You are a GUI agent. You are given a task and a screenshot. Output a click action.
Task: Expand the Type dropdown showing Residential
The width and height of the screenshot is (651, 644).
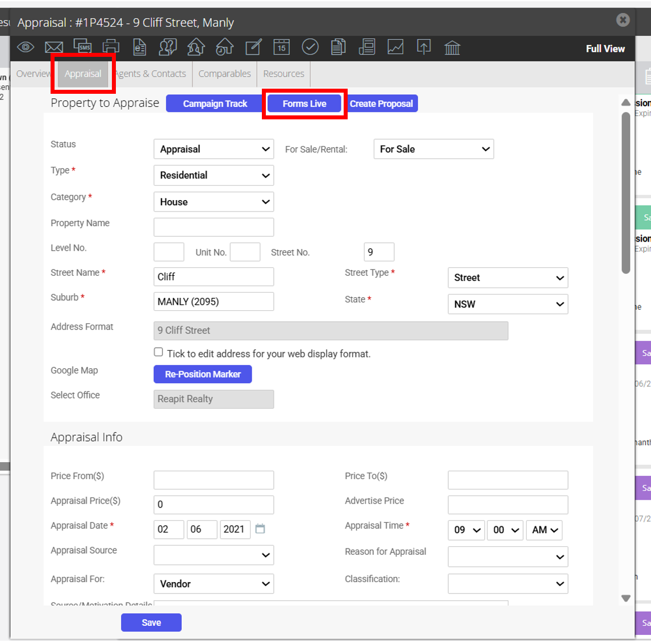pos(214,175)
